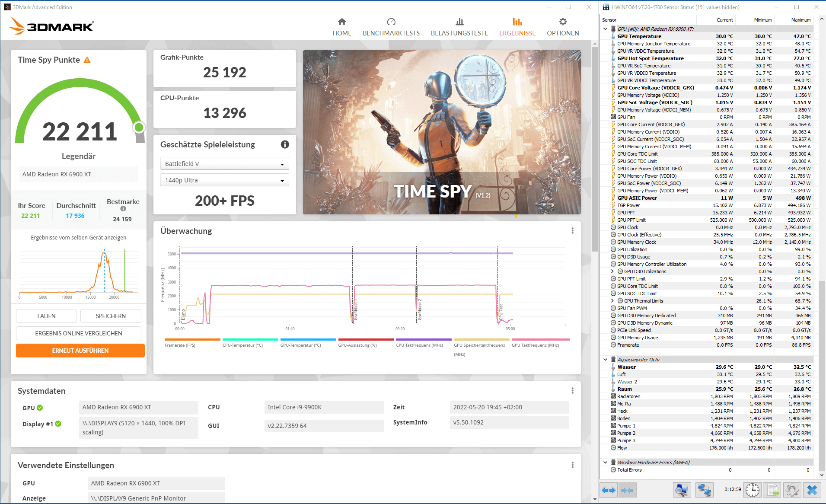Open the Überwachung three-dot menu
The width and height of the screenshot is (826, 504).
573,231
